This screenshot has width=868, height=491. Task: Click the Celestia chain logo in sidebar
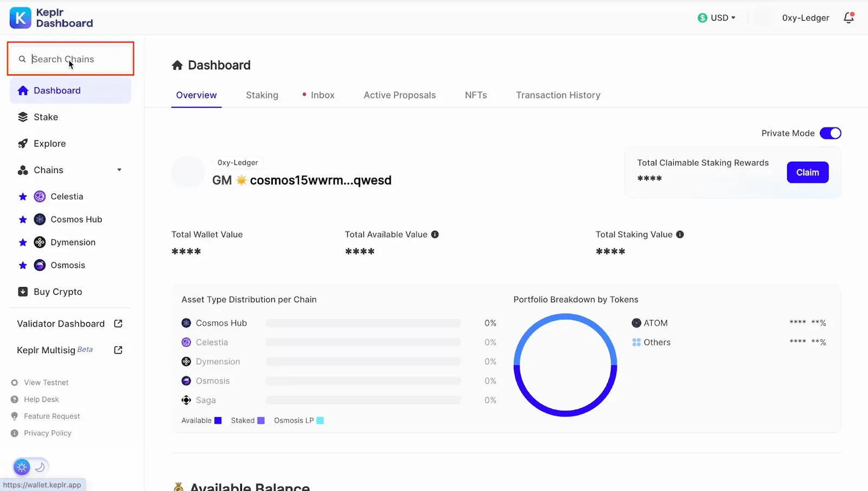pyautogui.click(x=40, y=196)
